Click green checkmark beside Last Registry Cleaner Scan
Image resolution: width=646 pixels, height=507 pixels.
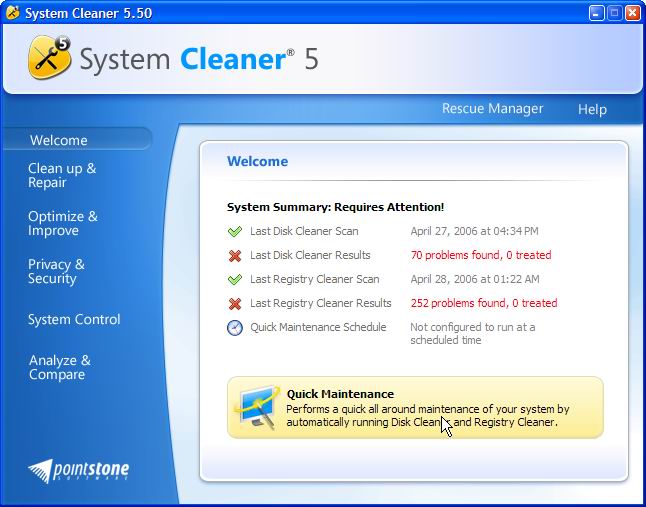[x=235, y=280]
